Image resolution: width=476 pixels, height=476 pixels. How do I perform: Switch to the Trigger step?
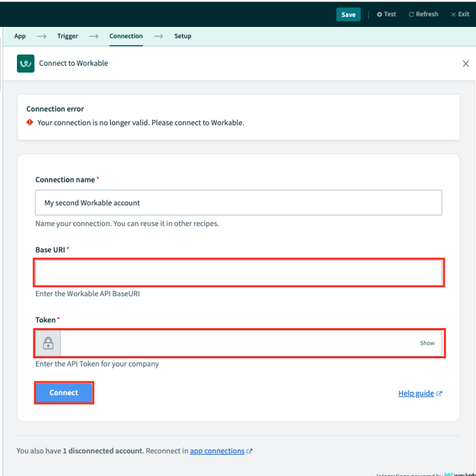[x=67, y=36]
